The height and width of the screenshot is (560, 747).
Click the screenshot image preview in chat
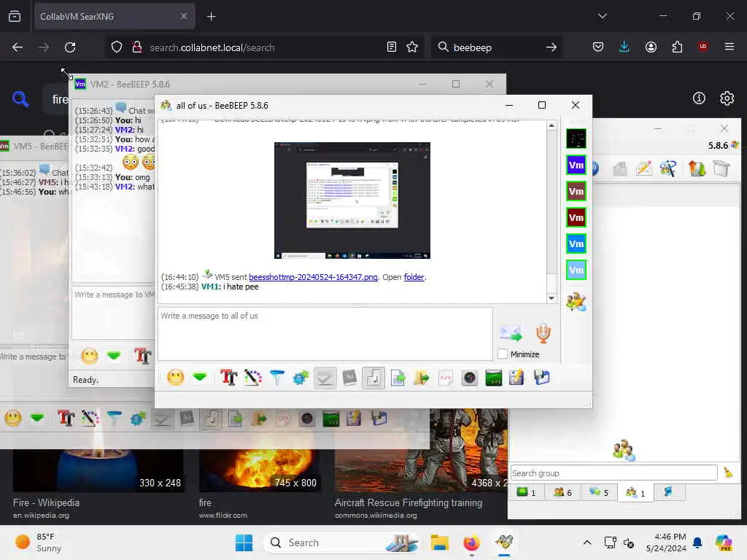pos(352,201)
